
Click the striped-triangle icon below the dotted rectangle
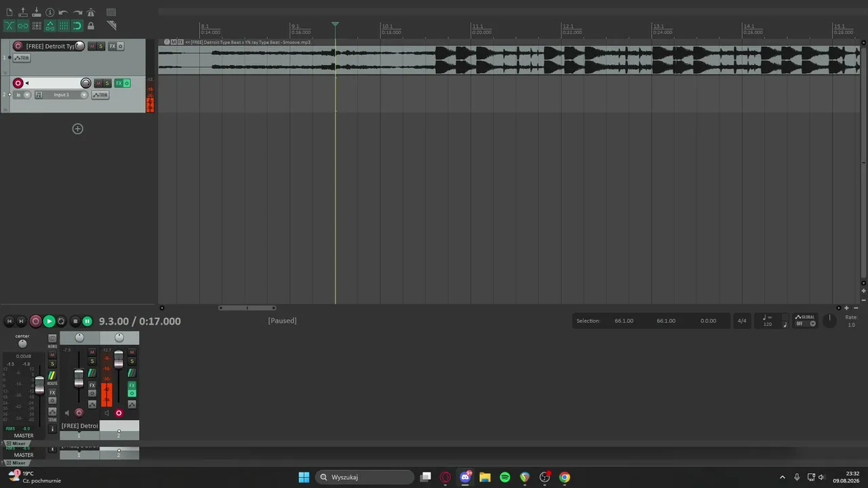[112, 25]
